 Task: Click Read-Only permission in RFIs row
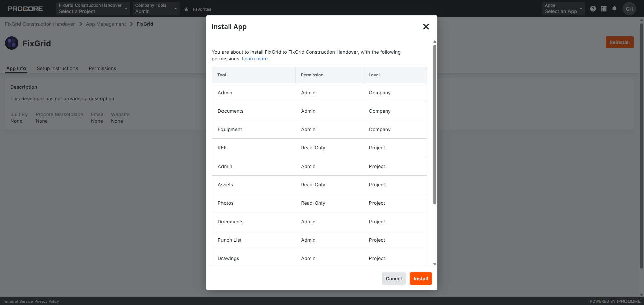coord(313,148)
